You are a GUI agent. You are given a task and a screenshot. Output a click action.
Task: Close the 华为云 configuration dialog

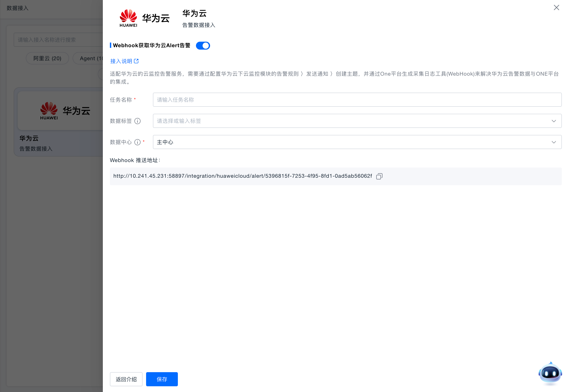[x=556, y=7]
